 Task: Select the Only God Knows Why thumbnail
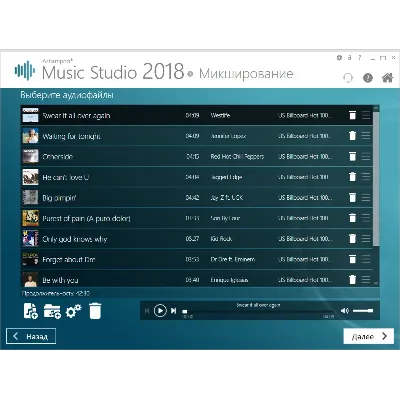tap(30, 239)
